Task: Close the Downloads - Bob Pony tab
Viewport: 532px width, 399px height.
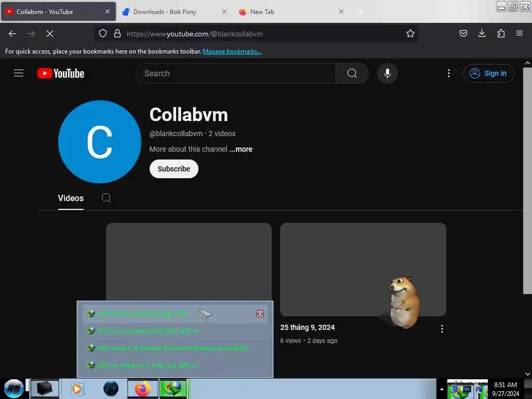Action: tap(224, 11)
